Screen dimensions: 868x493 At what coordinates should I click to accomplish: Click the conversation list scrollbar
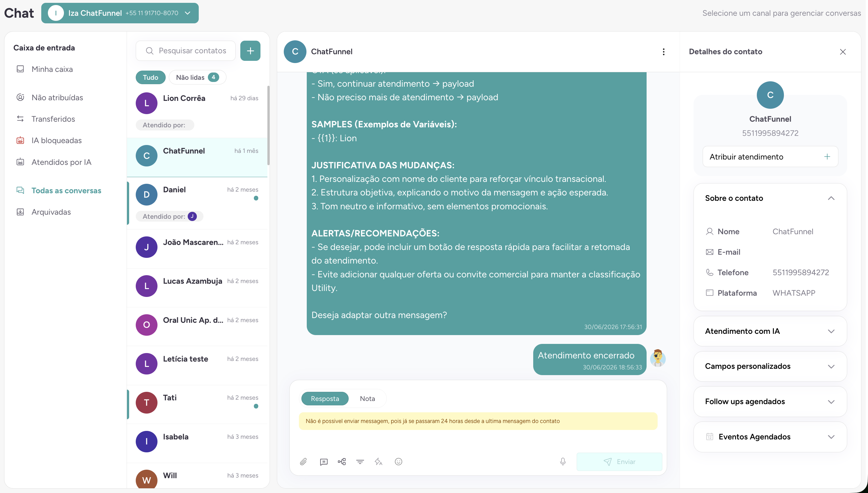[x=268, y=125]
